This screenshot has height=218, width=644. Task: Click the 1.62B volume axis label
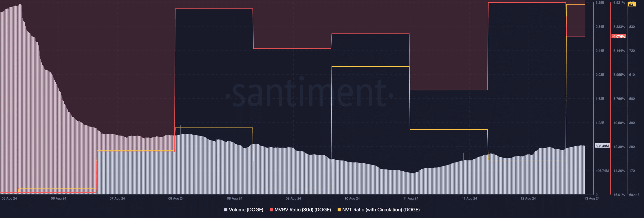(x=600, y=99)
